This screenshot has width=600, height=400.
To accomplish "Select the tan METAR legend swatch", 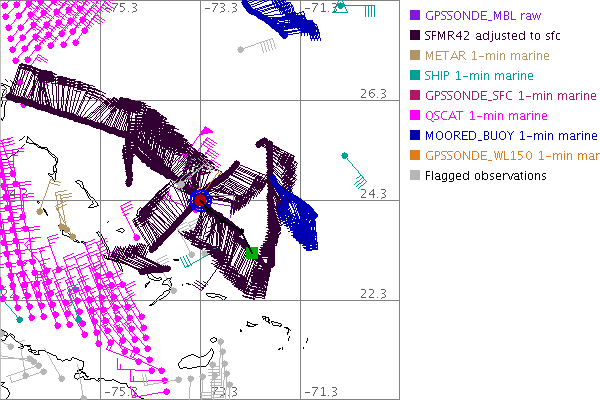I will [415, 56].
